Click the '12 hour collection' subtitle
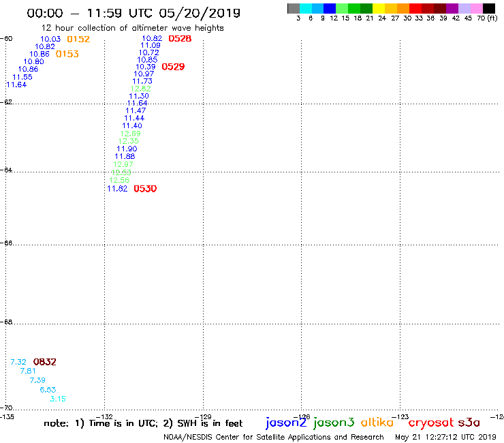This screenshot has width=504, height=443. coord(132,28)
